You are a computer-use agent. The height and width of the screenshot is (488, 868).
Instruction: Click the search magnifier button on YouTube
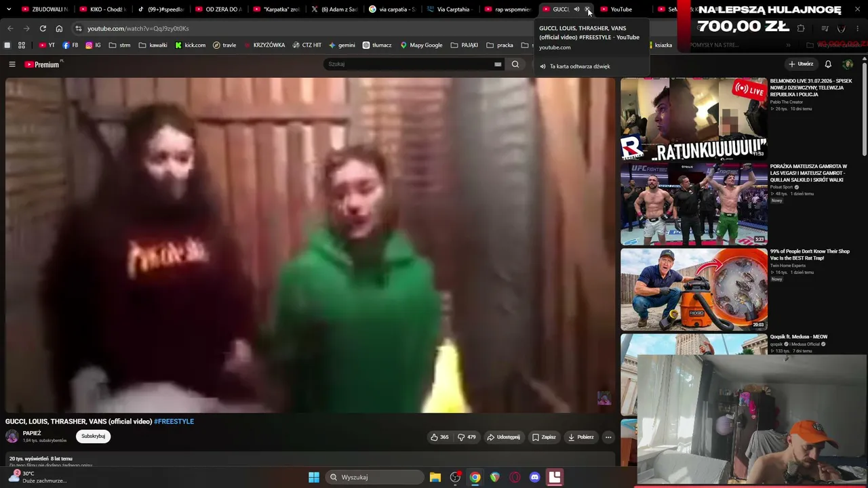click(x=515, y=64)
